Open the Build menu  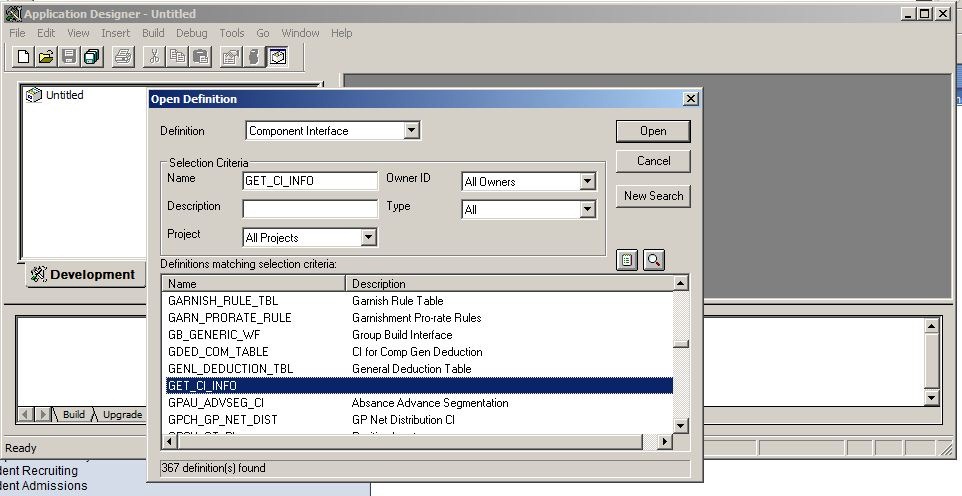coord(153,33)
